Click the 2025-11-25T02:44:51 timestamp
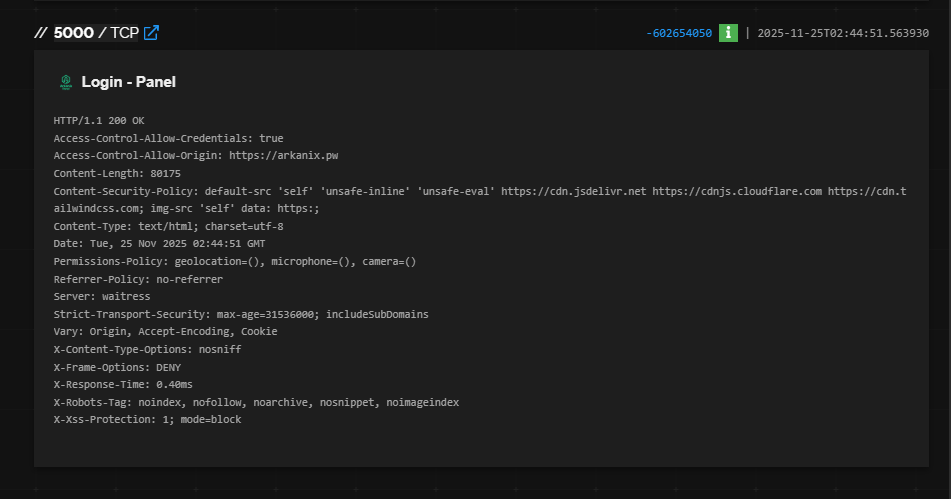This screenshot has height=499, width=951. 843,33
